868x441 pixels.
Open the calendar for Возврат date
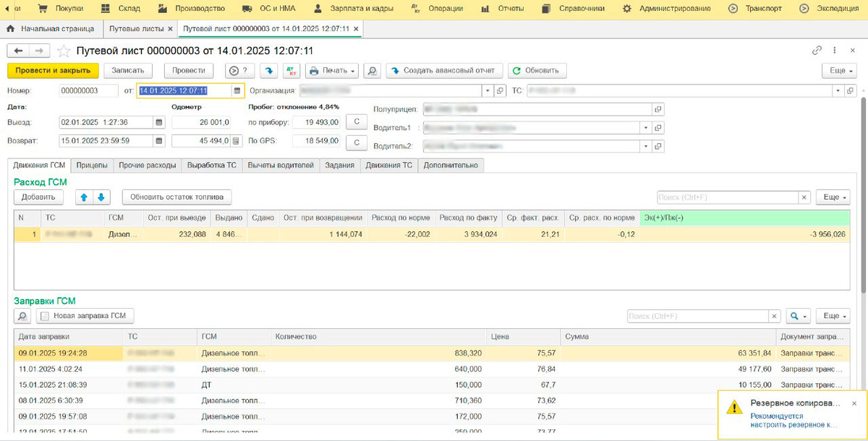pos(158,140)
